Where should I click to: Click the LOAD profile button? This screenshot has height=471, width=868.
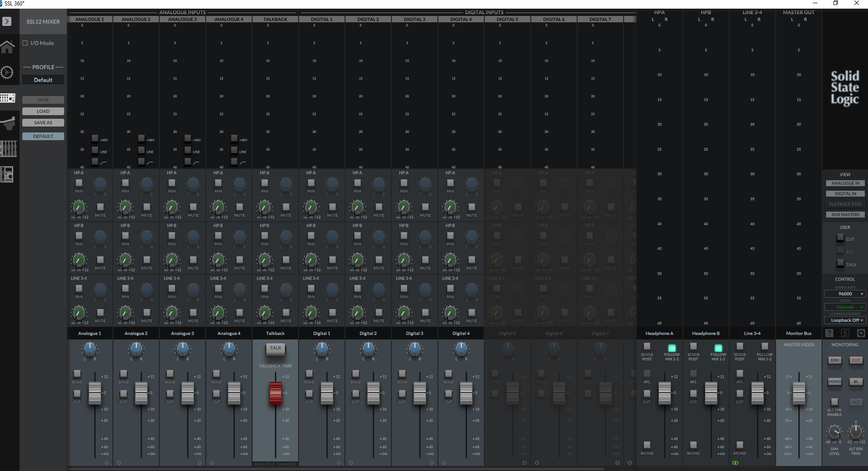tap(43, 111)
